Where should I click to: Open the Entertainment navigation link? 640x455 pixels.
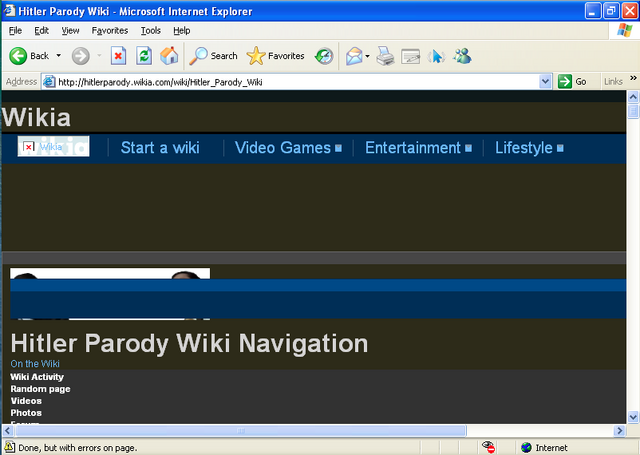pos(413,148)
